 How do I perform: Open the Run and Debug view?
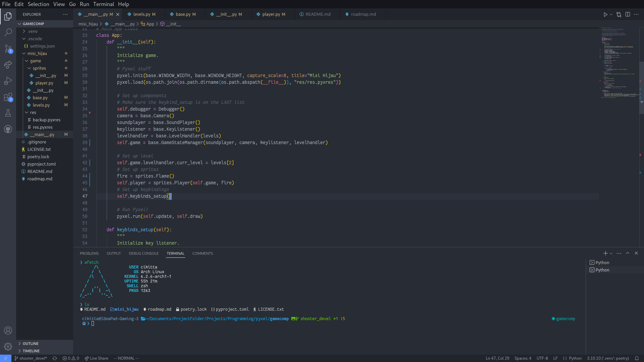[8, 81]
